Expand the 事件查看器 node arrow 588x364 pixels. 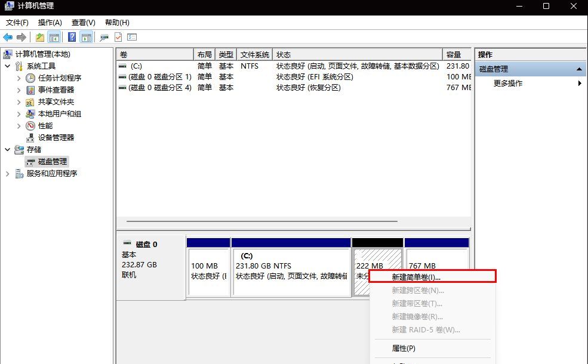point(19,90)
